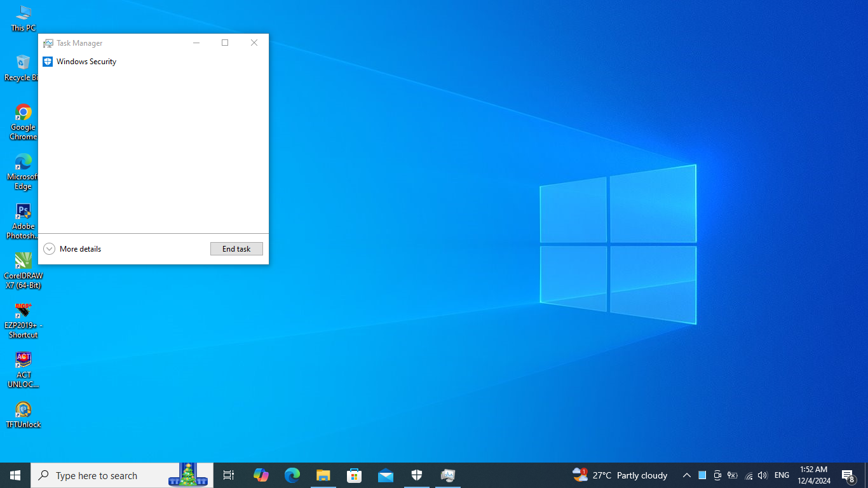This screenshot has width=868, height=488.
Task: Open This PC desktop icon
Action: (24, 18)
